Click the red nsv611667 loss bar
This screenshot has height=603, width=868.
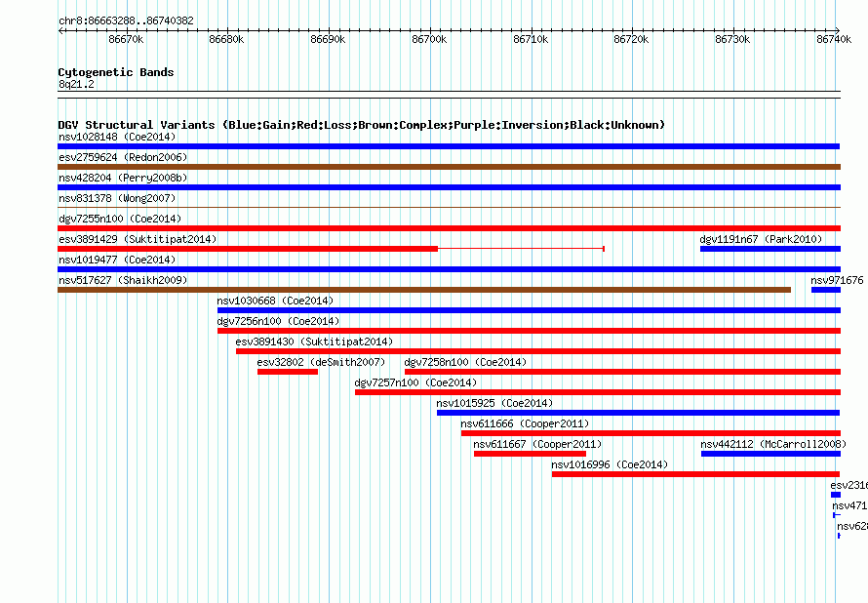[530, 454]
